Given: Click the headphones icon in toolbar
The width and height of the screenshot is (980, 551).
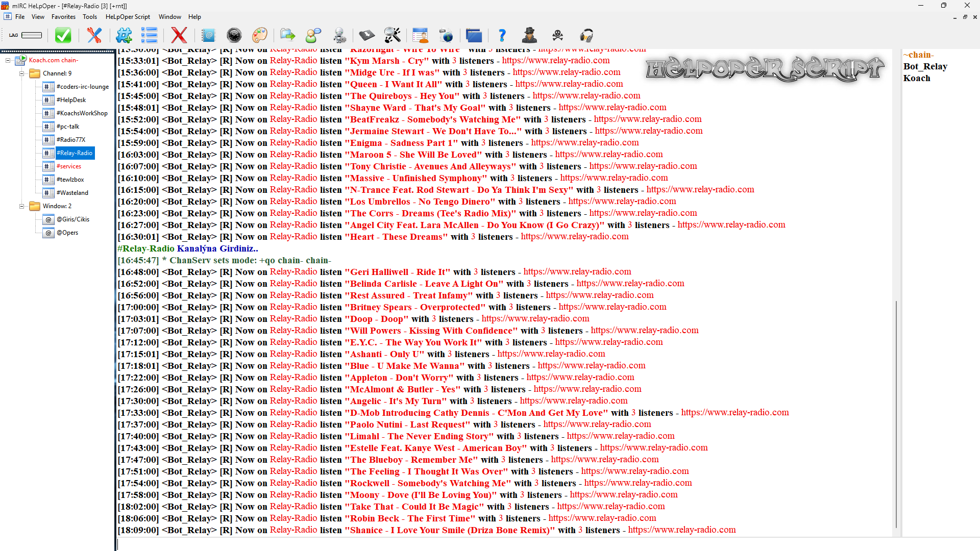Looking at the screenshot, I should pos(586,35).
